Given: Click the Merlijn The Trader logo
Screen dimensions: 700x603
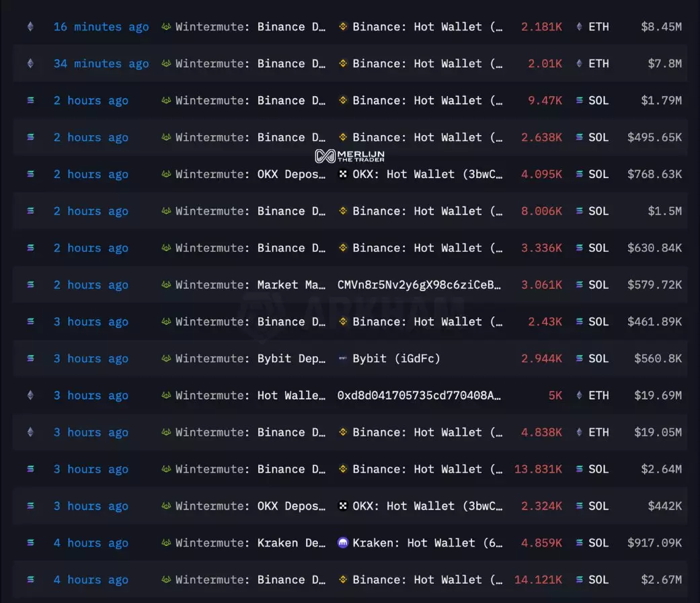Looking at the screenshot, I should pos(350,156).
